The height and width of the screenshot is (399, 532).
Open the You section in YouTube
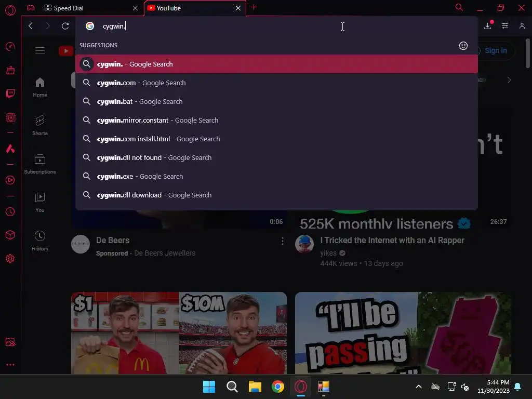[40, 203]
